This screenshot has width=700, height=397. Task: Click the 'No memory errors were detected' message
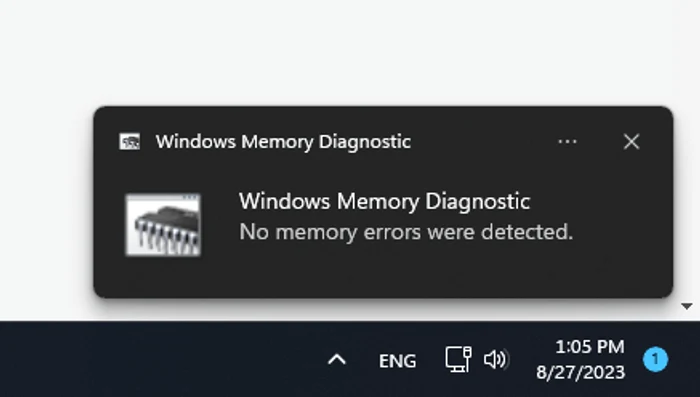pos(406,232)
